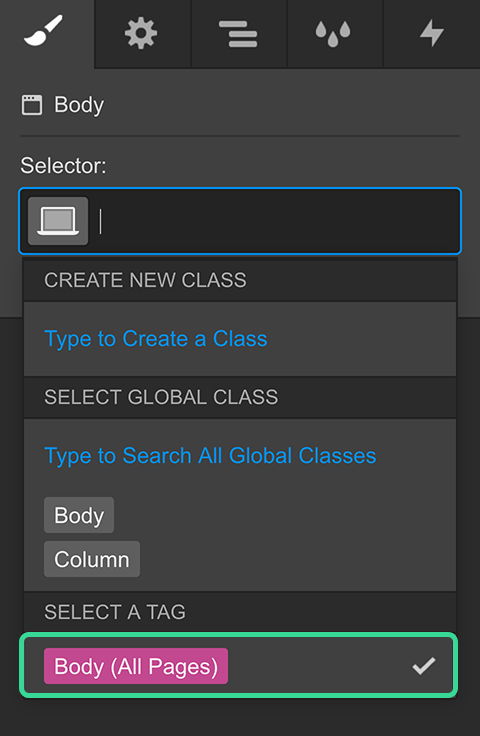Image resolution: width=480 pixels, height=736 pixels.
Task: Click the SELECT A TAG section header
Action: [x=240, y=612]
